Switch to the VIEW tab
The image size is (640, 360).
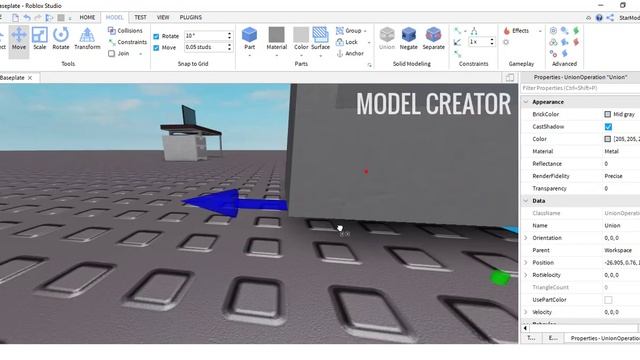point(163,17)
